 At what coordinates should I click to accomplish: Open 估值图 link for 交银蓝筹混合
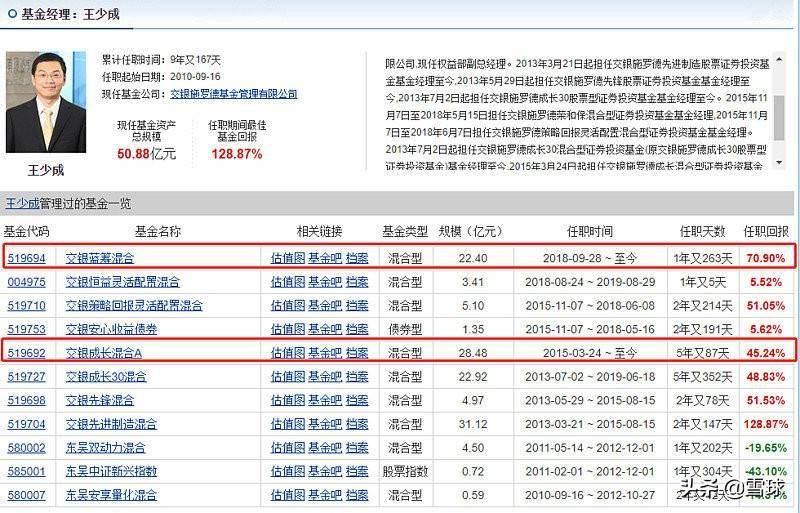point(287,258)
